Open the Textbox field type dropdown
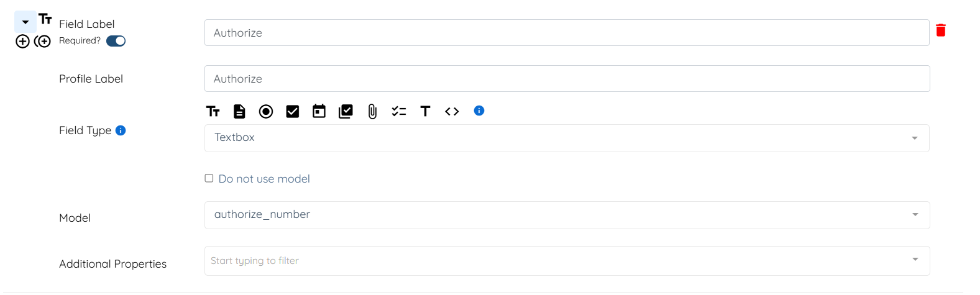980x295 pixels. coord(566,138)
